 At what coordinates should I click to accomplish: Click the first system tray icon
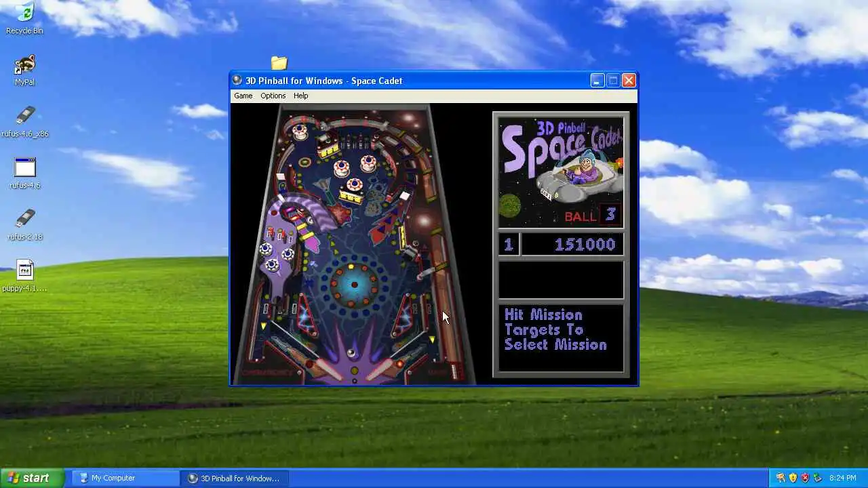(x=780, y=478)
